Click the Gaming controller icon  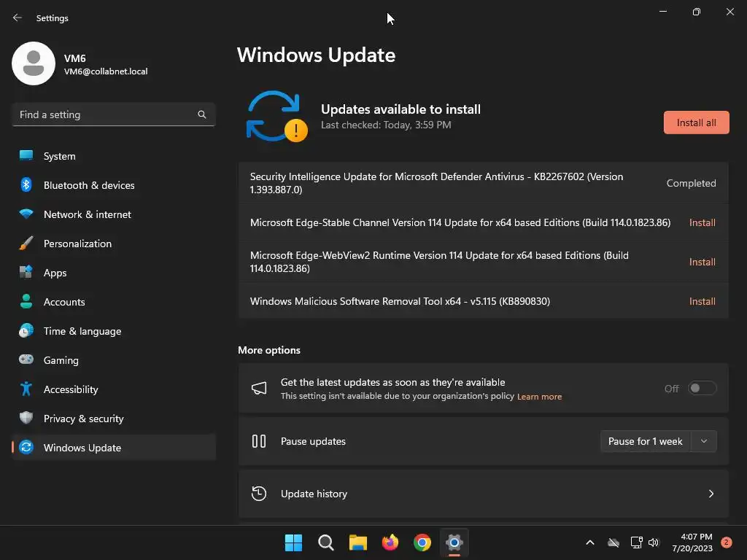26,359
